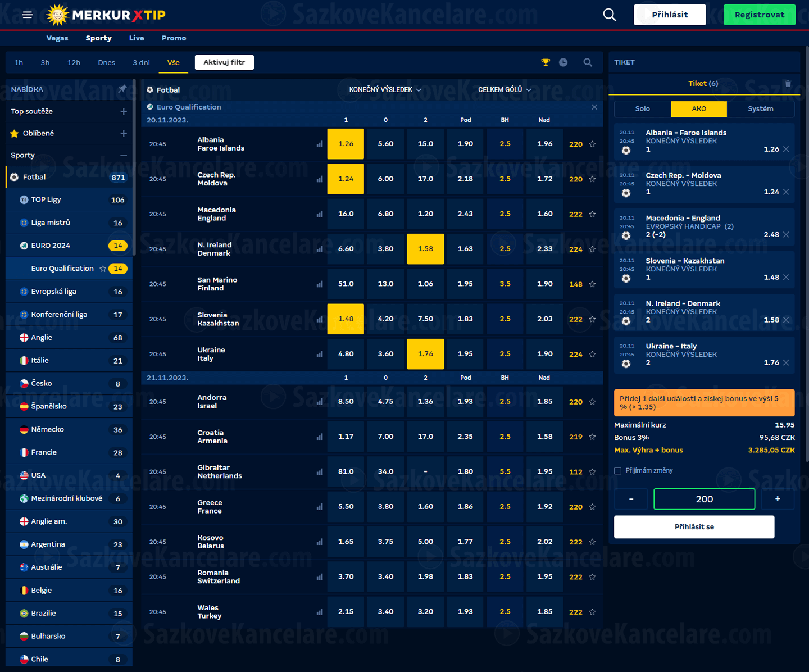
Task: Remove Albania - Faroe Islands from ticket
Action: coord(786,149)
